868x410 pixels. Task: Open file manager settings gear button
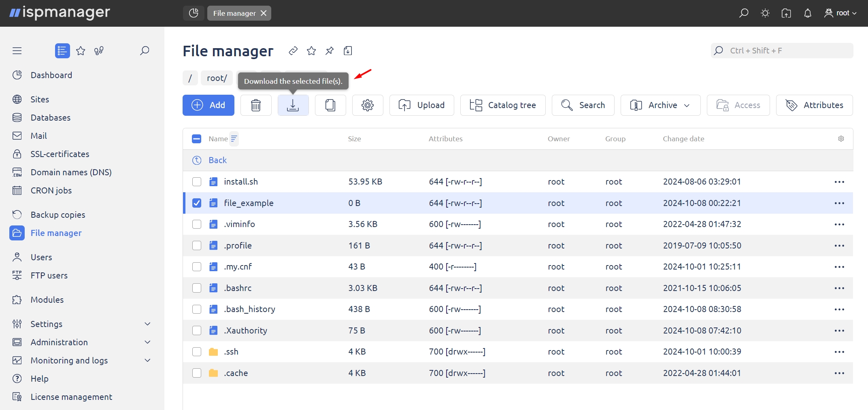[x=368, y=105]
